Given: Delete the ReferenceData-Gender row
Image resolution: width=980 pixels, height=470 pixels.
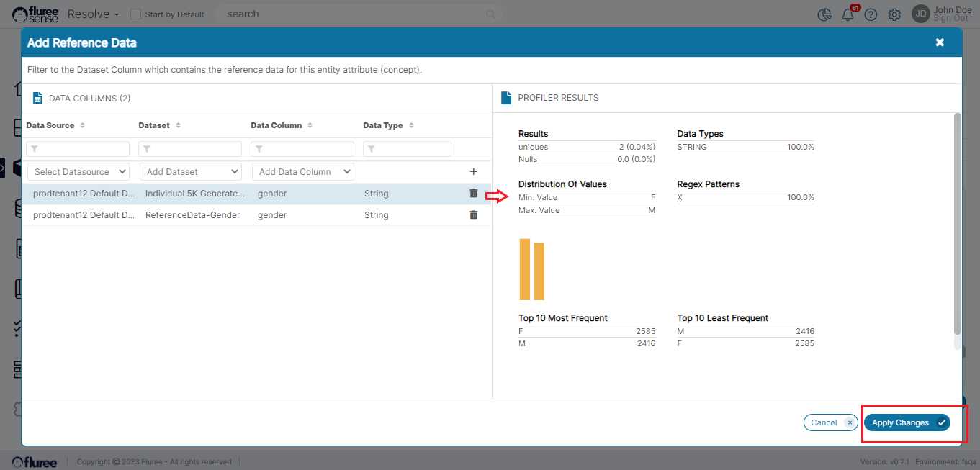Looking at the screenshot, I should [473, 215].
